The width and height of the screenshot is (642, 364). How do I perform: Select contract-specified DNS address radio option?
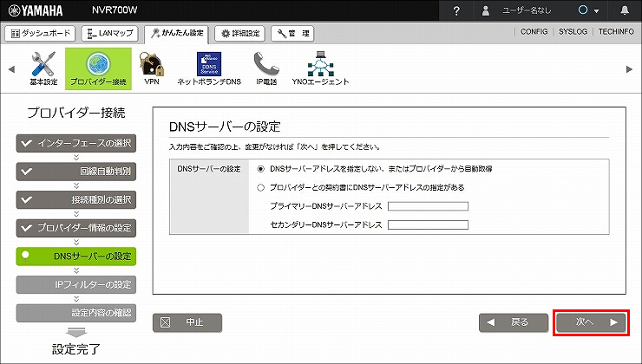261,187
